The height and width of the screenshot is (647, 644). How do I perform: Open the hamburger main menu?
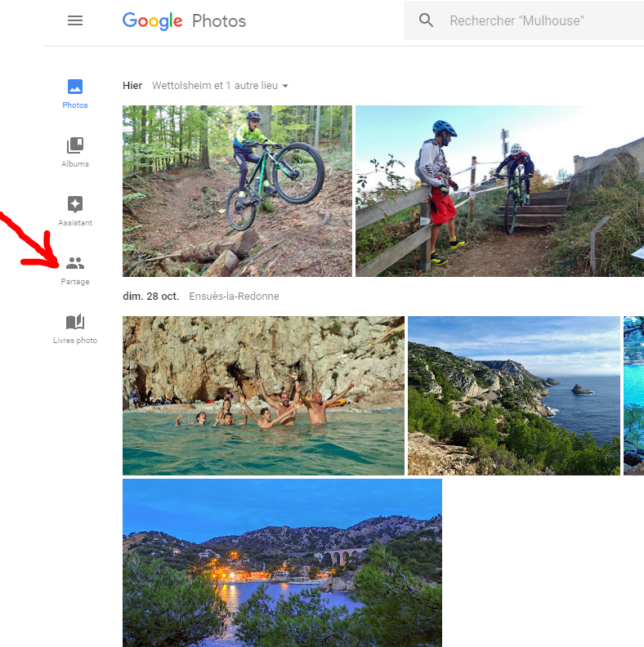75,20
